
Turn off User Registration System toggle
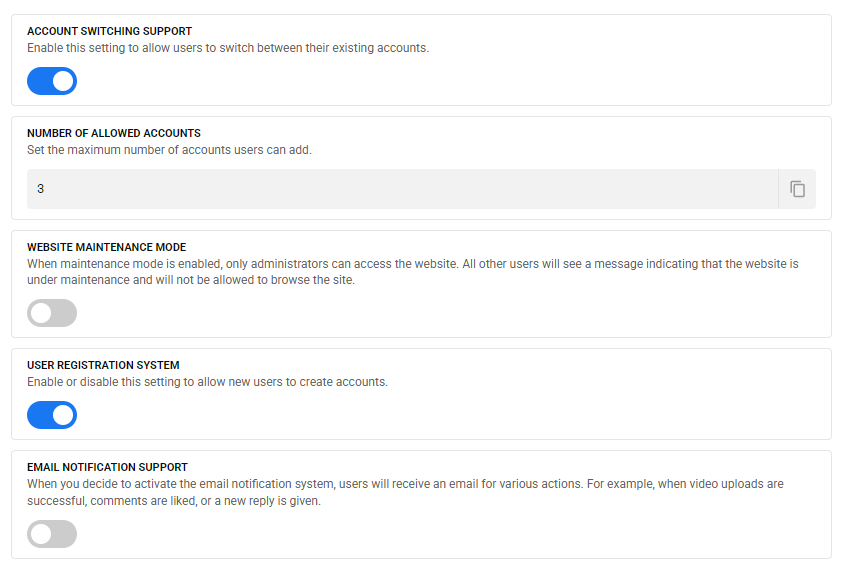point(52,415)
